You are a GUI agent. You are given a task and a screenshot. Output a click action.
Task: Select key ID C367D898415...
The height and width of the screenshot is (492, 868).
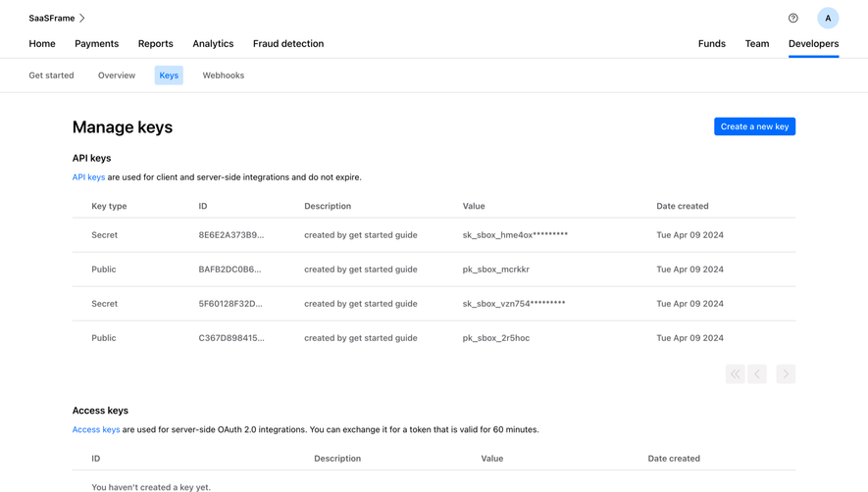click(231, 338)
